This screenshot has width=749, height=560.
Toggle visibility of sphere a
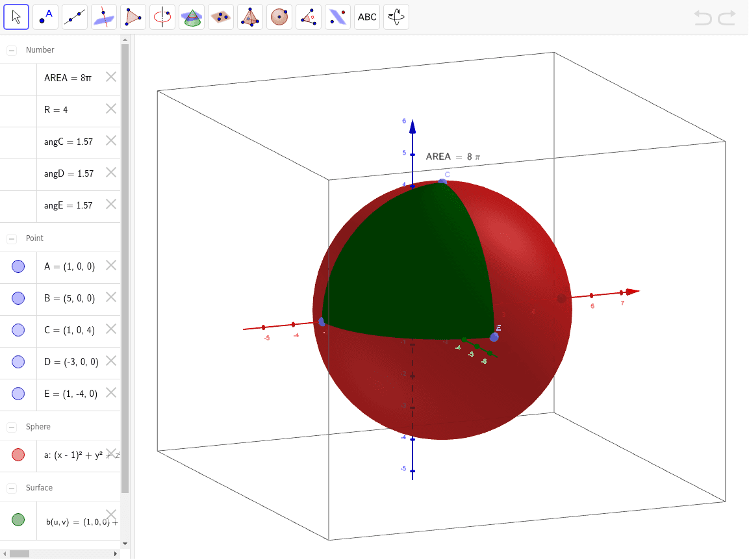[x=18, y=455]
